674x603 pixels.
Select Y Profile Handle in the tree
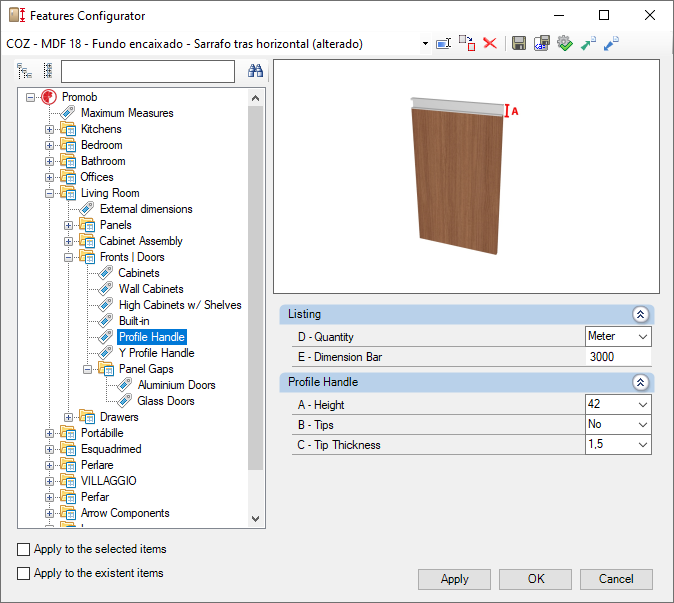click(x=157, y=353)
